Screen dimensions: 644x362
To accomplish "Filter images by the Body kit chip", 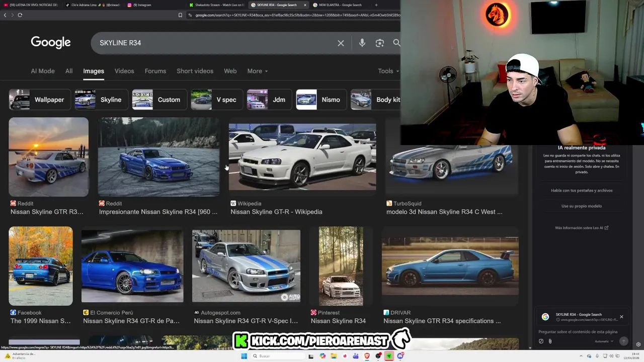I will click(376, 100).
